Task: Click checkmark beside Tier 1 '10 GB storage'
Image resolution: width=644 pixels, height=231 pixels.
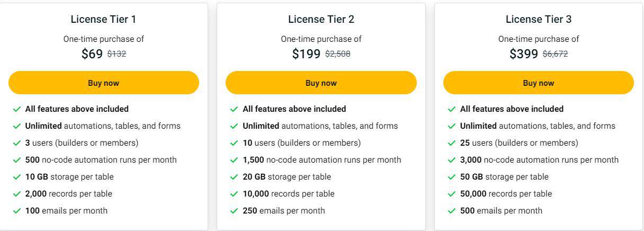Action: click(17, 177)
